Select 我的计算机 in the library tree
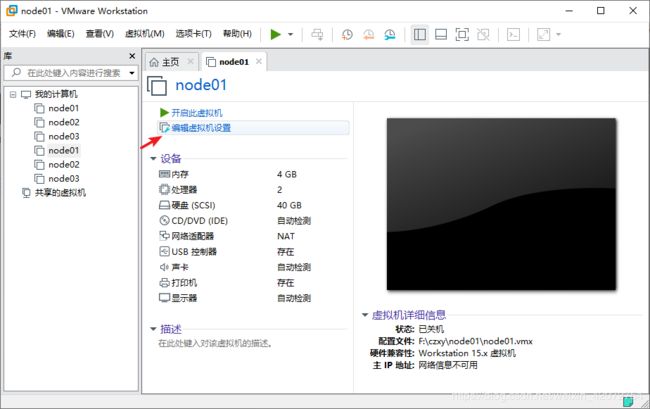Viewport: 650px width, 409px height. [x=56, y=94]
